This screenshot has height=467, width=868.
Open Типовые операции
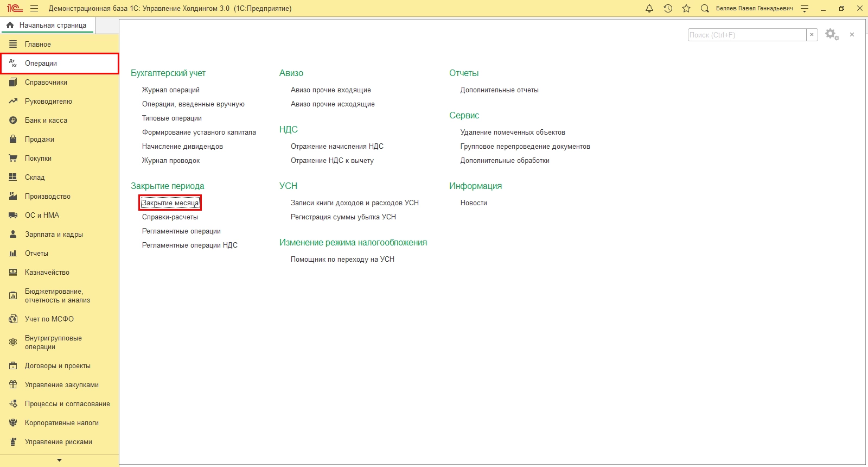(x=172, y=118)
